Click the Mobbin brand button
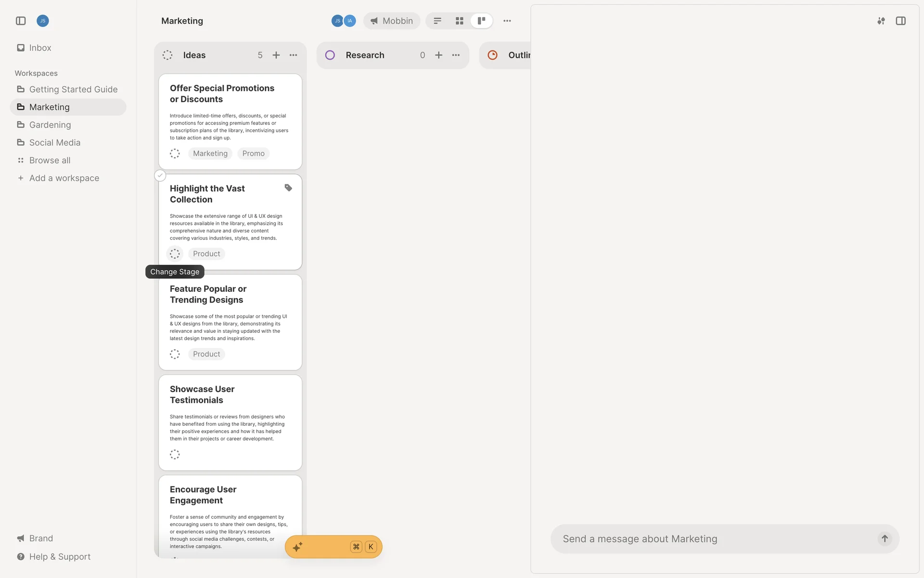Screen dimensions: 924x578 pyautogui.click(x=392, y=21)
